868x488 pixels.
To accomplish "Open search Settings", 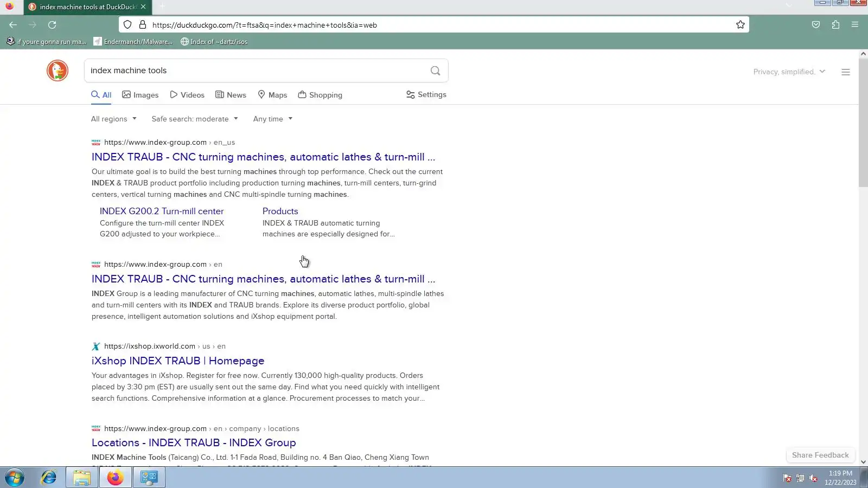I will point(426,94).
